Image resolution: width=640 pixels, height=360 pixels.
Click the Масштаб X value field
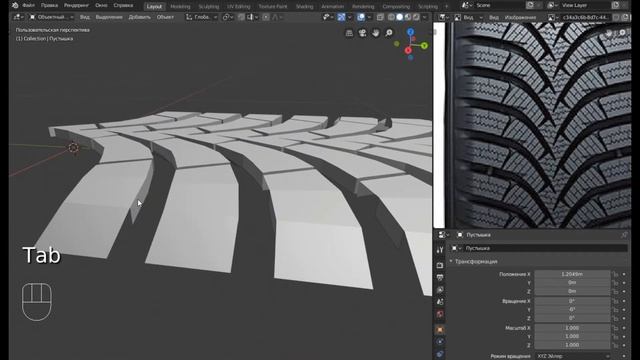click(x=572, y=328)
